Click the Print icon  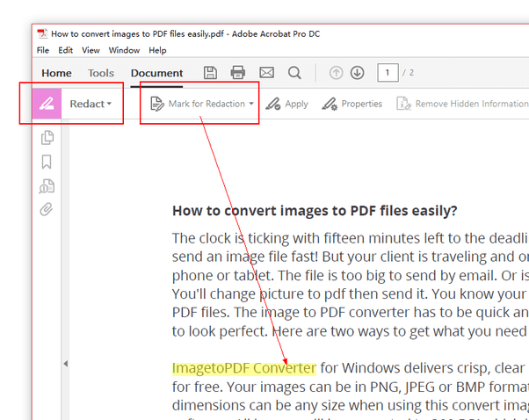click(238, 73)
